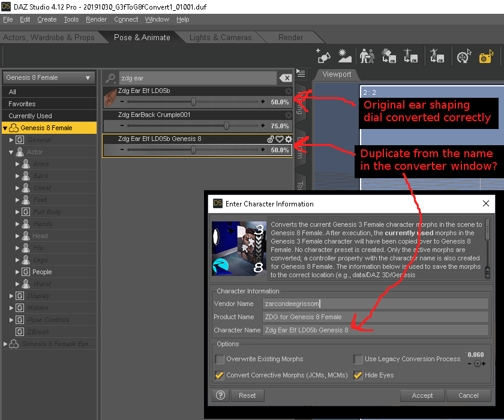The height and width of the screenshot is (420, 504).
Task: Adjust the Zdg Ear Elf LD05b Genesis 8 slider handle
Action: point(193,149)
